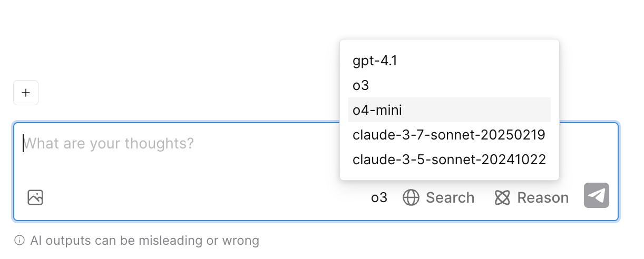Select claude-3-7-sonnet-20250219 from the list
This screenshot has height=259, width=644.
click(x=448, y=135)
